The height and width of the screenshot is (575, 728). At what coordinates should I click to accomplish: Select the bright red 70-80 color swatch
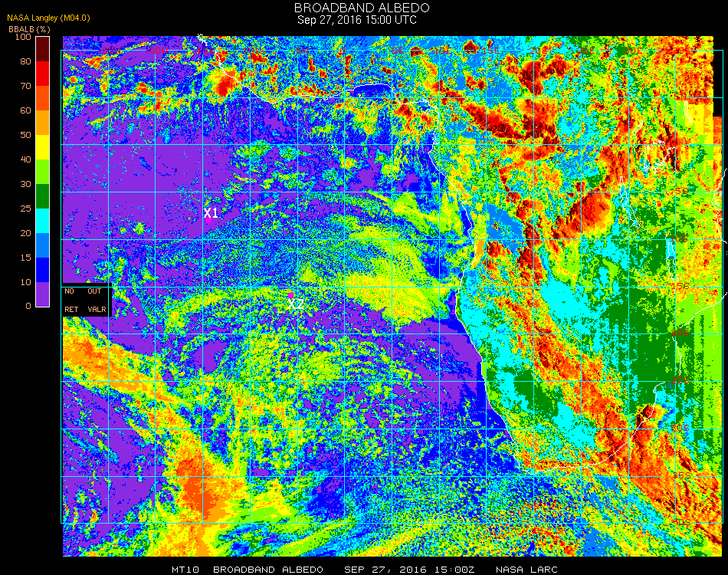[x=43, y=74]
